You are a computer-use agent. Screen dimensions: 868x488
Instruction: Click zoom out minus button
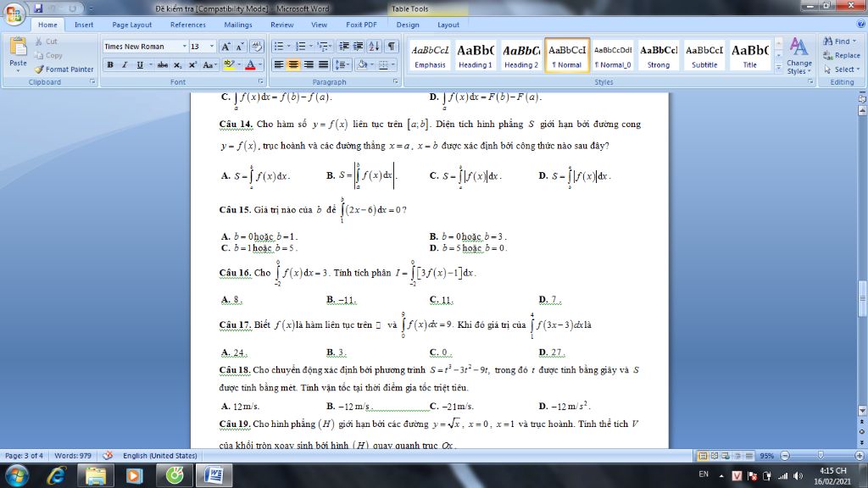[784, 456]
